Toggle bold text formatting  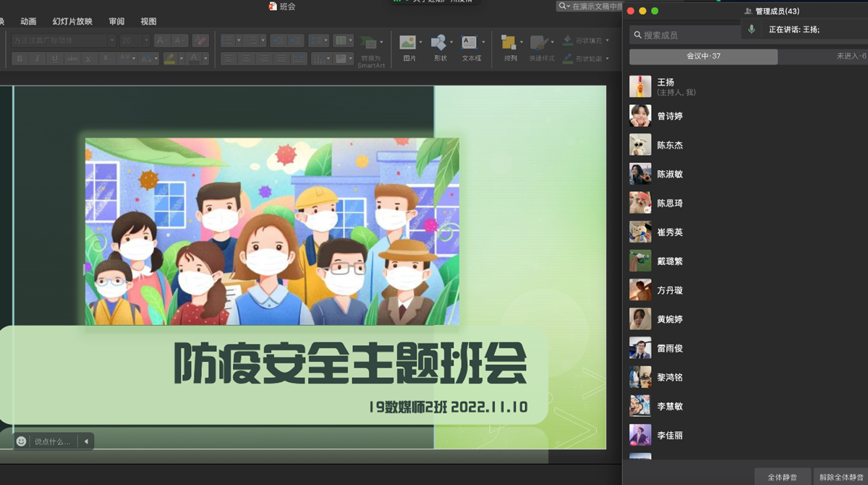pos(20,59)
